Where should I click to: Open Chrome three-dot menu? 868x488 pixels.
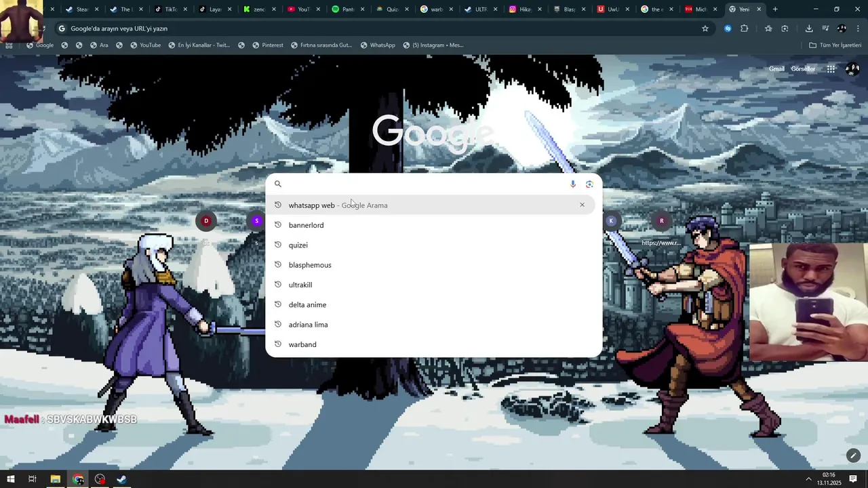coord(858,28)
